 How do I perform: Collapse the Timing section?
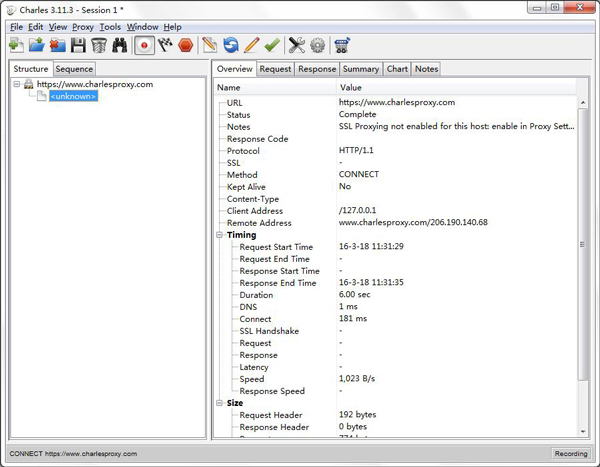[219, 235]
